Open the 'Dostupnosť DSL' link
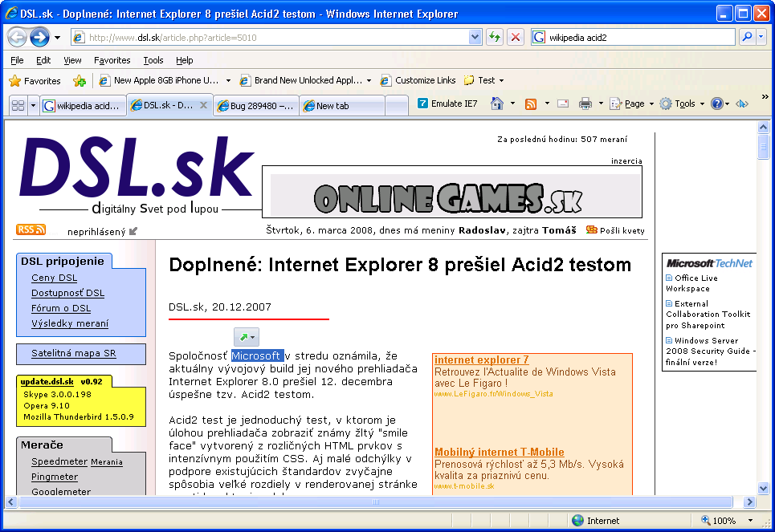 [x=67, y=293]
